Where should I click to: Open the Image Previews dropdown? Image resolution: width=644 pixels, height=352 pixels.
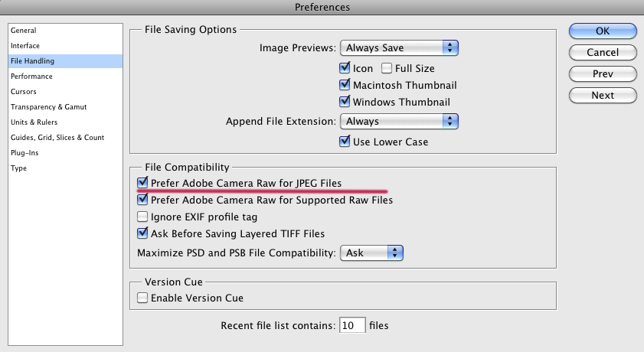pyautogui.click(x=399, y=48)
